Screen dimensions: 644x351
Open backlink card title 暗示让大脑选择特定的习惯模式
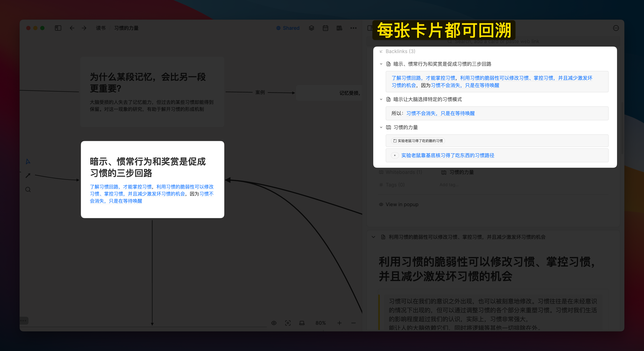[x=428, y=99]
